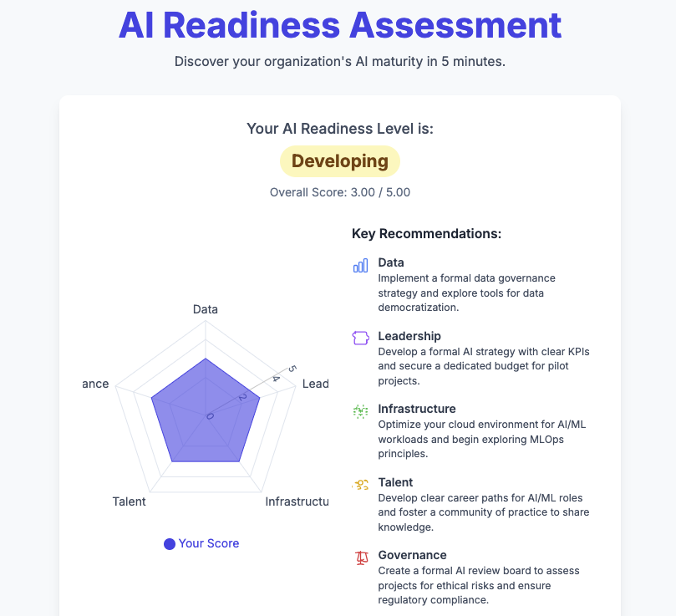
Task: Click the red Governance scales icon
Action: pos(360,557)
